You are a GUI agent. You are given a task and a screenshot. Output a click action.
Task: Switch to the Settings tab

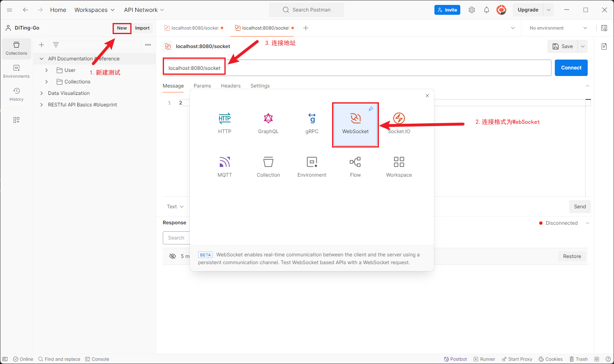pos(260,86)
